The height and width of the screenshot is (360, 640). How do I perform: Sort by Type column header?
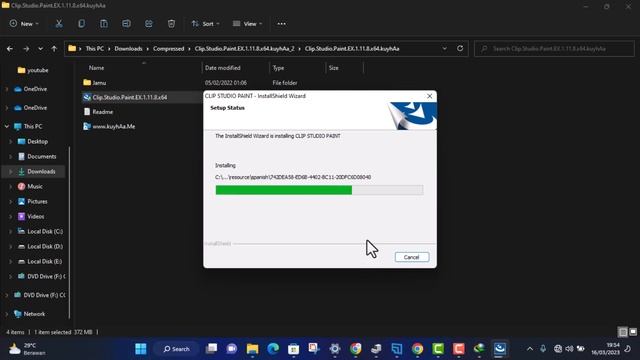pyautogui.click(x=278, y=68)
